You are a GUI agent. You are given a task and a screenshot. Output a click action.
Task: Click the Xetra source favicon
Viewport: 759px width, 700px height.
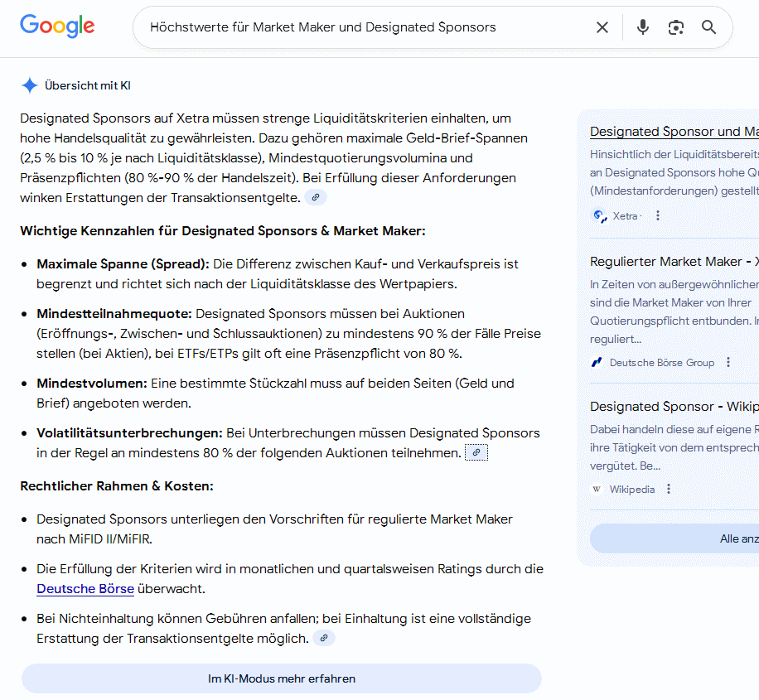pos(600,216)
